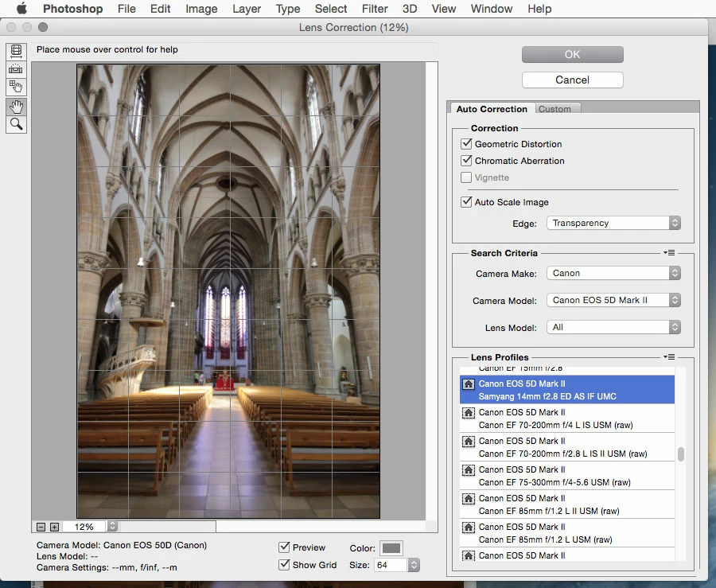Screen dimensions: 716x588
Task: Select Canon EF 85mm f/1.2 L II USM profile
Action: click(566, 504)
